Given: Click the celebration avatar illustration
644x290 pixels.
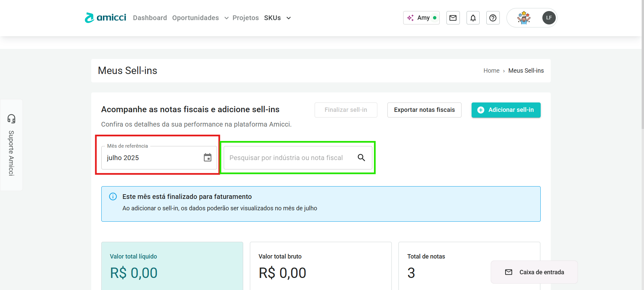Looking at the screenshot, I should click(524, 18).
